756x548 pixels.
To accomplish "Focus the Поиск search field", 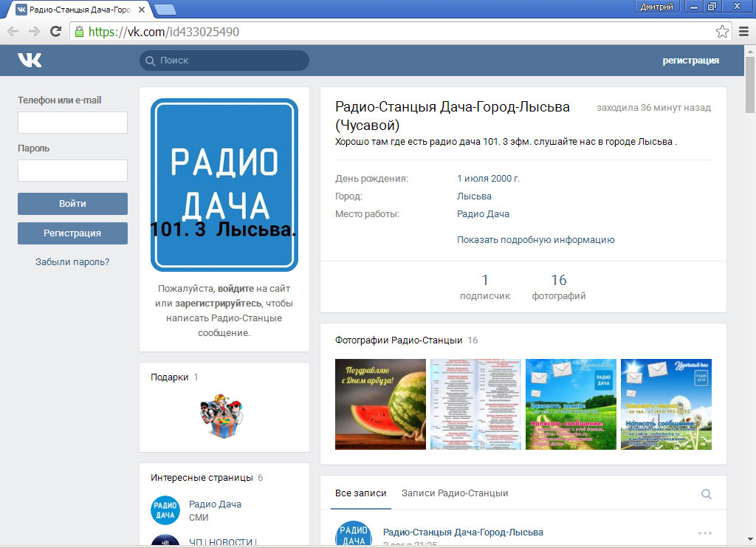I will click(x=224, y=61).
